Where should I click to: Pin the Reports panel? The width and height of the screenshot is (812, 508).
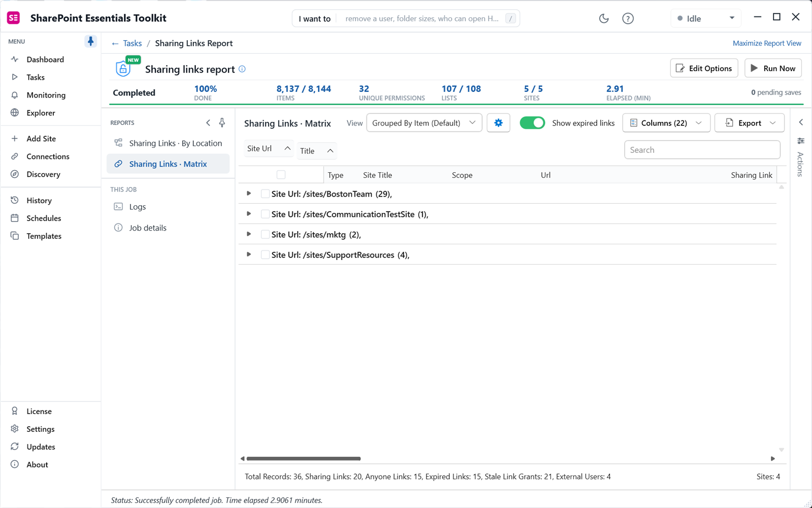(222, 122)
